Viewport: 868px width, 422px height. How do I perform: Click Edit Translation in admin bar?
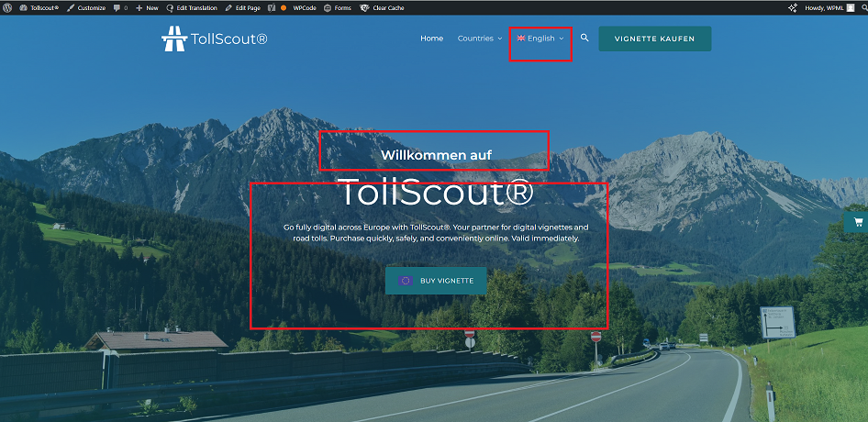[x=192, y=7]
